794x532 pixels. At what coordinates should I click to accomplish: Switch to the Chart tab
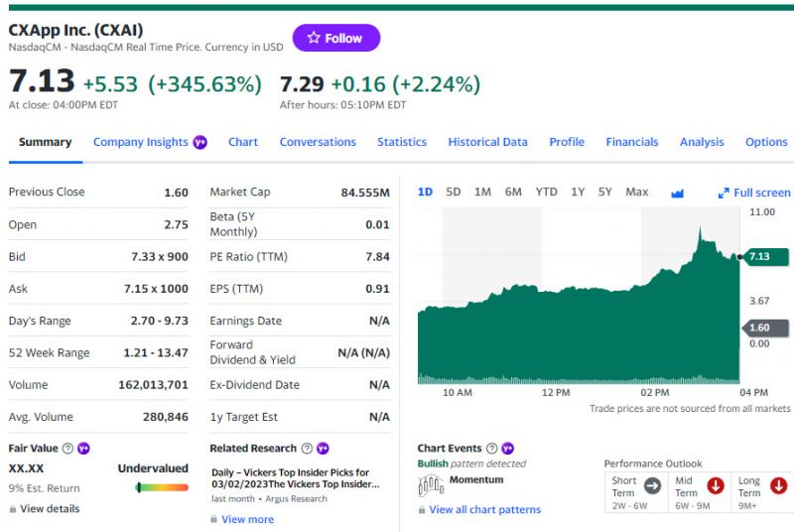[x=243, y=142]
